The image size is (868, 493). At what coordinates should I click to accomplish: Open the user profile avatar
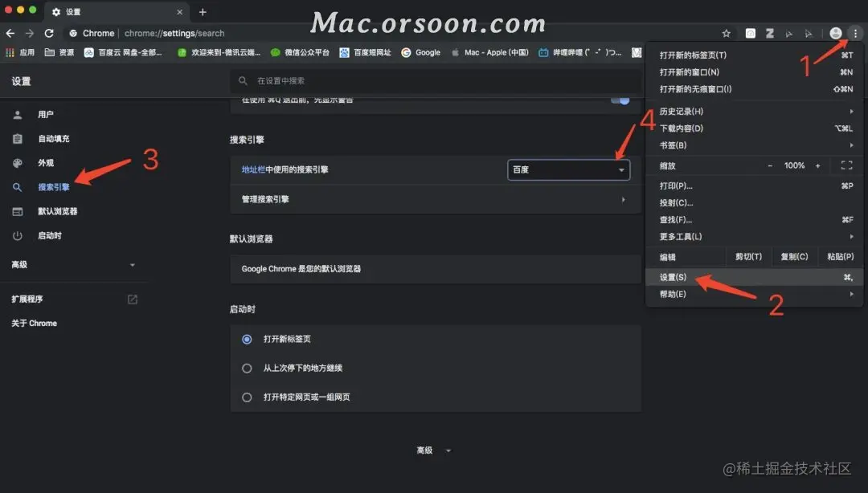click(x=836, y=33)
